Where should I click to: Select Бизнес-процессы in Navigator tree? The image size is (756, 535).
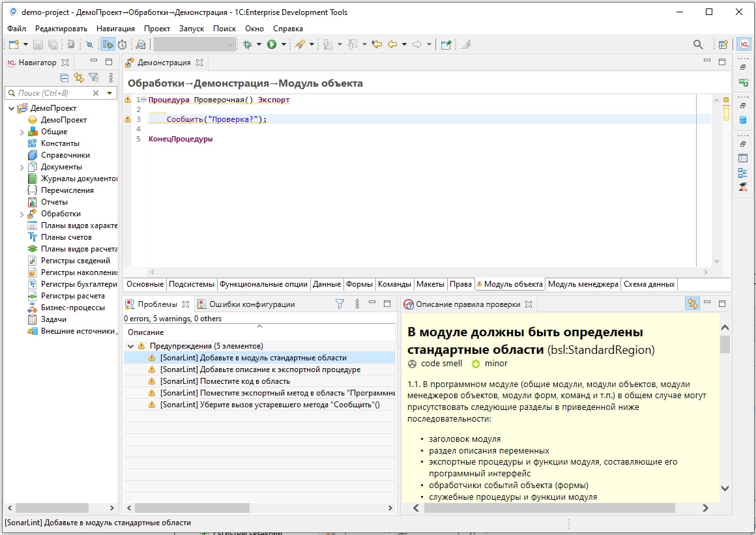[72, 308]
